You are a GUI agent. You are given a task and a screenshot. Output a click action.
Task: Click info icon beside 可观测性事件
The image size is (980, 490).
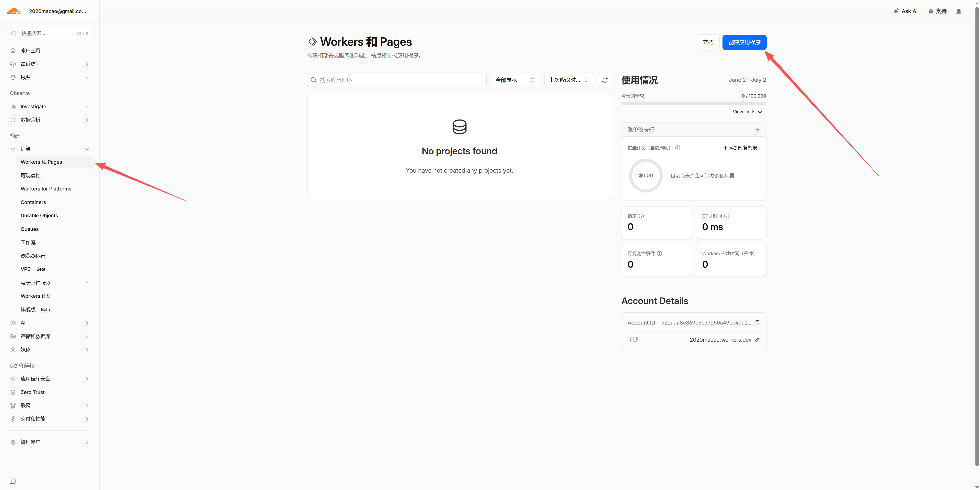click(x=660, y=254)
